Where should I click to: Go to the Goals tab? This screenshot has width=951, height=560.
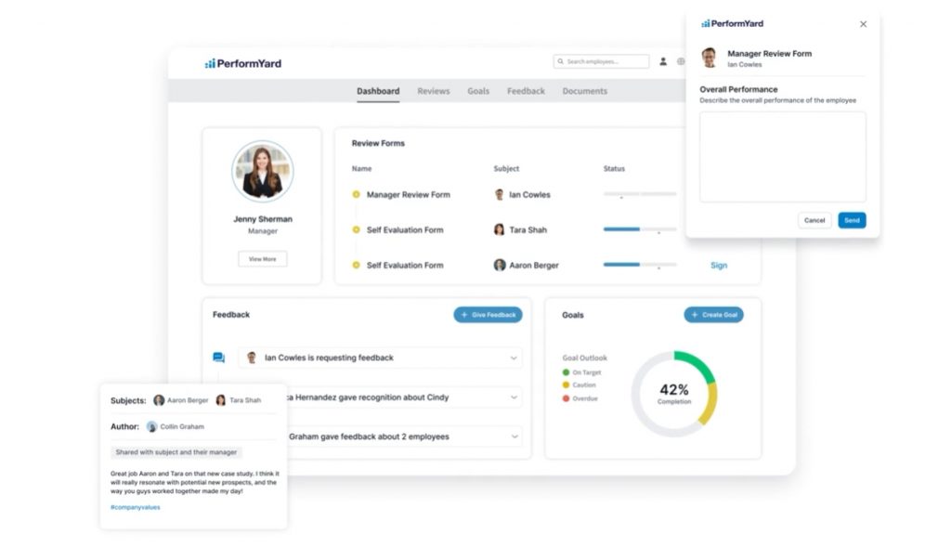click(478, 91)
